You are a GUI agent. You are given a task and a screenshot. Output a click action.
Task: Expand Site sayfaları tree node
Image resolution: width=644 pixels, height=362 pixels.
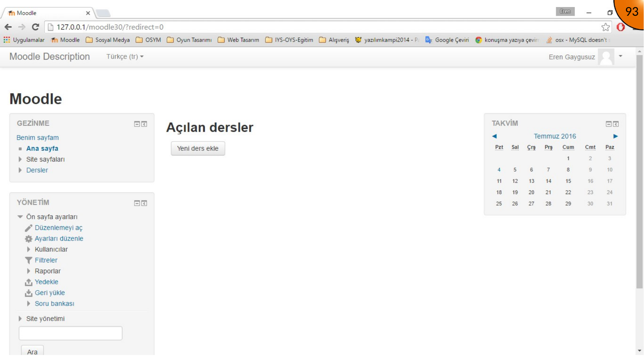click(20, 159)
